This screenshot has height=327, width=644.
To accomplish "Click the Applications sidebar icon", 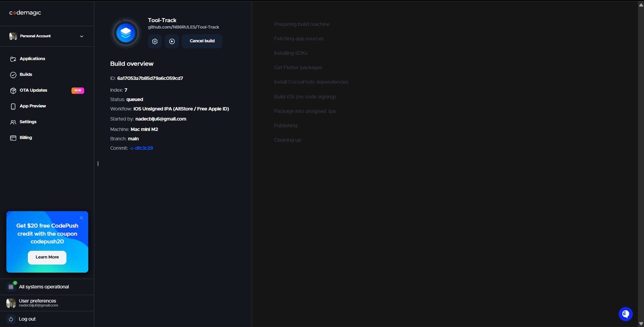I will coord(13,59).
